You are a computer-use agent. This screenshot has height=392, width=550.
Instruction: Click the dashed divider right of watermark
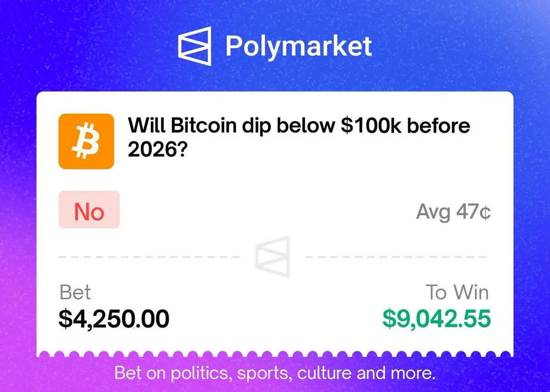click(396, 257)
